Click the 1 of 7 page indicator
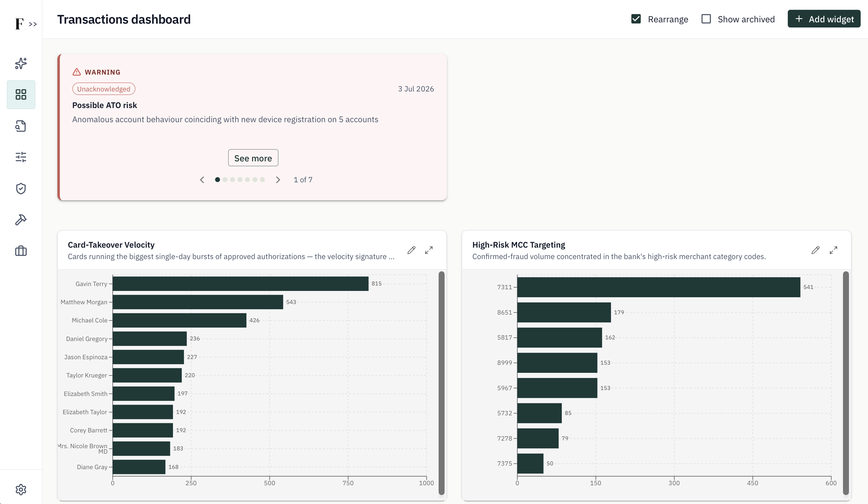Image resolution: width=868 pixels, height=504 pixels. tap(303, 180)
